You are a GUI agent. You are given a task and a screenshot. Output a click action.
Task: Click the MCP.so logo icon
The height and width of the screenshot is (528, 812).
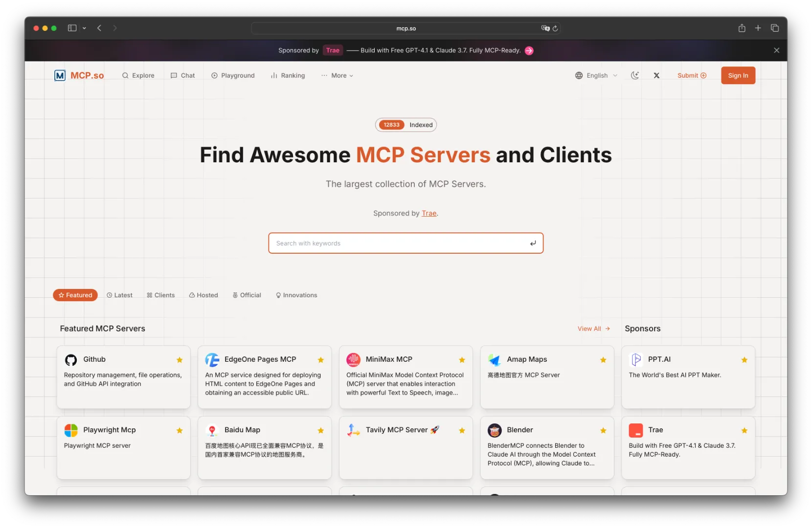60,75
